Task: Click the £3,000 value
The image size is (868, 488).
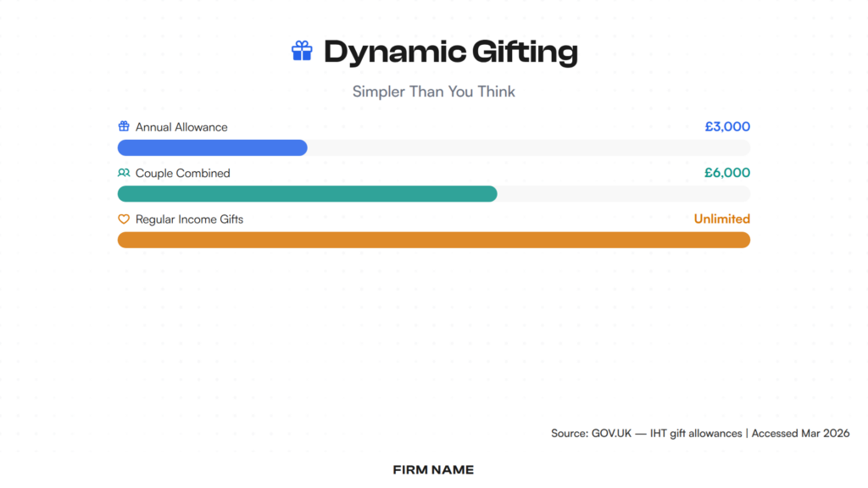Action: pyautogui.click(x=727, y=127)
